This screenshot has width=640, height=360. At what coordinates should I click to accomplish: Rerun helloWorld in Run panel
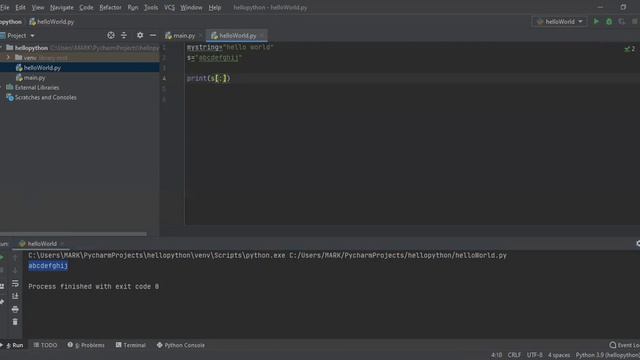pyautogui.click(x=2, y=258)
